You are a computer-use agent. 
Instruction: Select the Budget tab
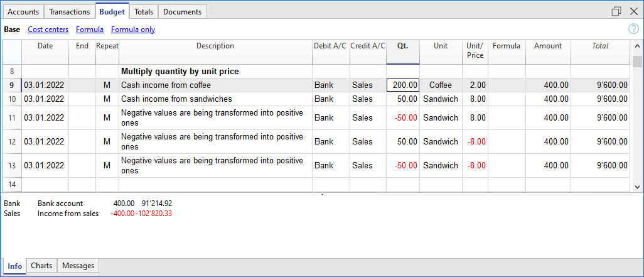[112, 11]
